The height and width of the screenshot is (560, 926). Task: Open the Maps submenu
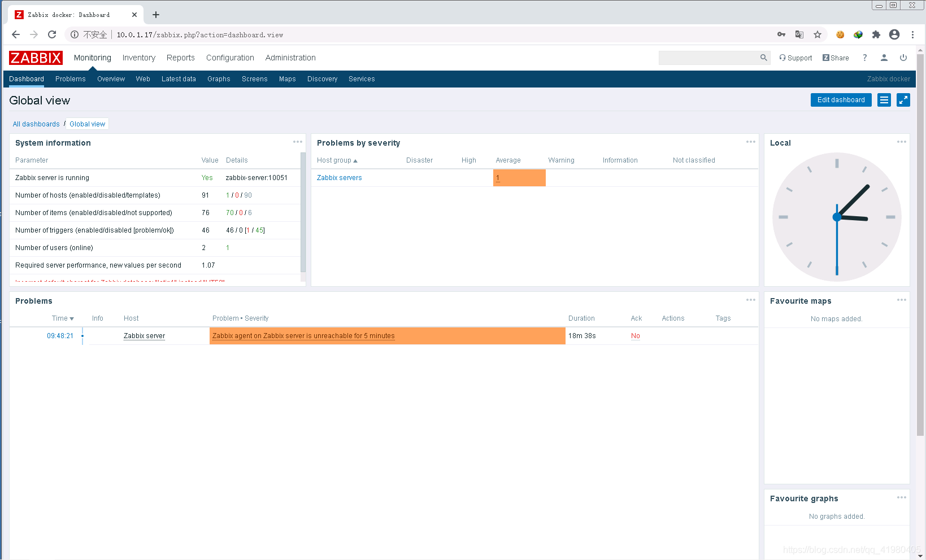tap(288, 79)
